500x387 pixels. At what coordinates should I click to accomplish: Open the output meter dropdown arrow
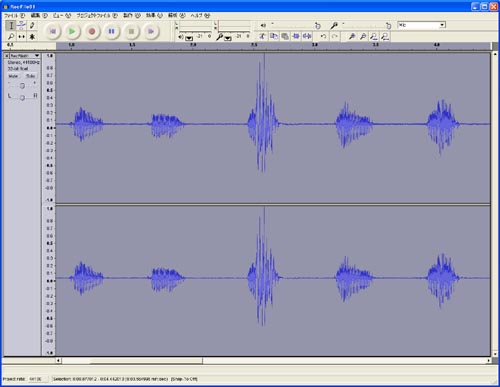click(189, 38)
